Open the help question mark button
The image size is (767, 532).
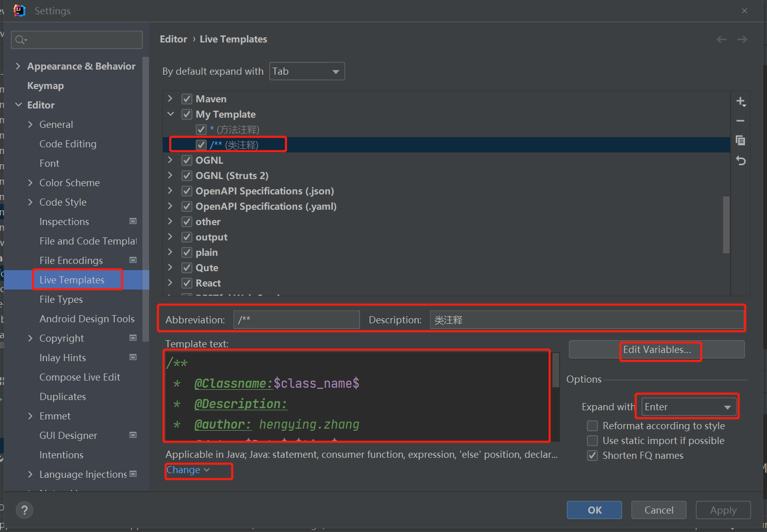pos(24,509)
